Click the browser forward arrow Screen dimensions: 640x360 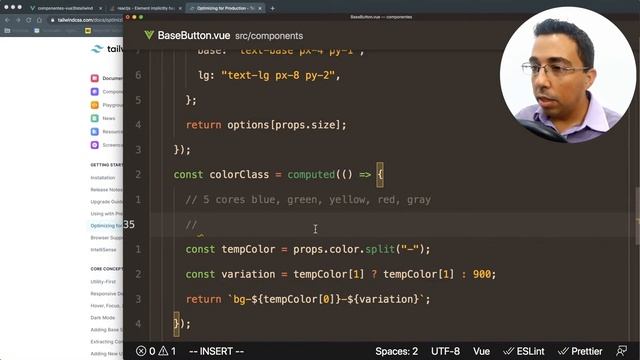tap(18, 20)
